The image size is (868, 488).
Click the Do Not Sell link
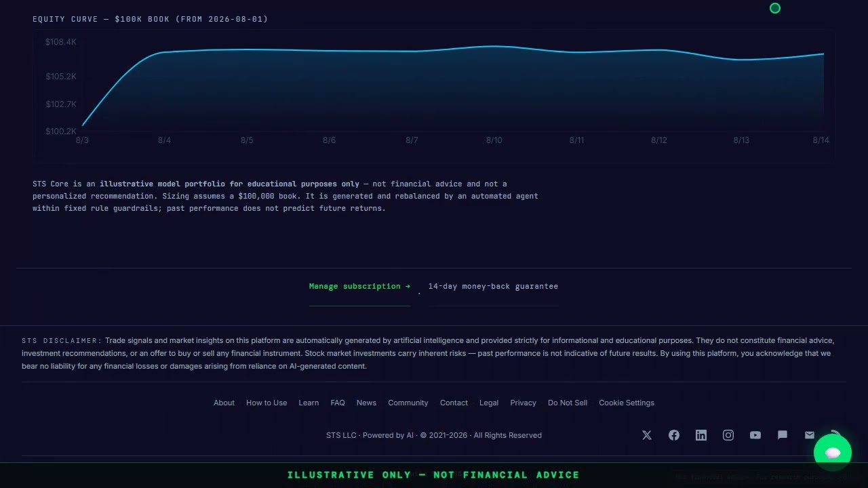click(568, 403)
